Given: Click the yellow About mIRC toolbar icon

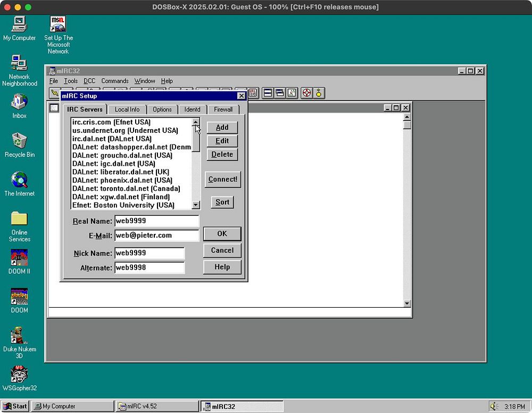Looking at the screenshot, I should tap(319, 93).
